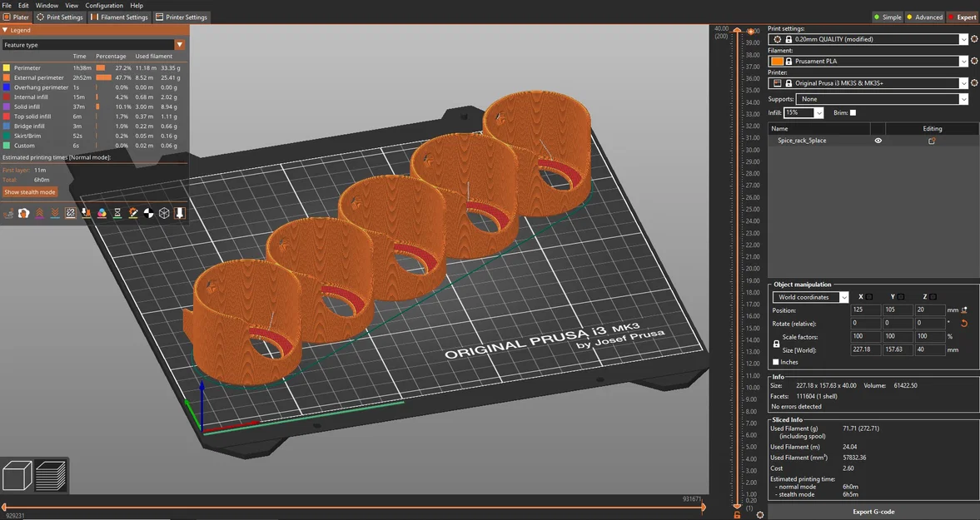
Task: Toggle the Seams visibility icon
Action: click(71, 213)
